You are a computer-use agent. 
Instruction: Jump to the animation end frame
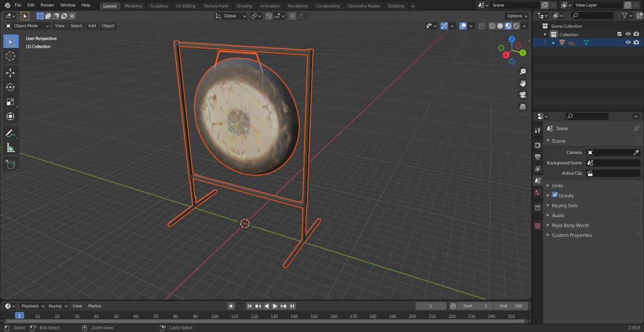click(x=292, y=306)
